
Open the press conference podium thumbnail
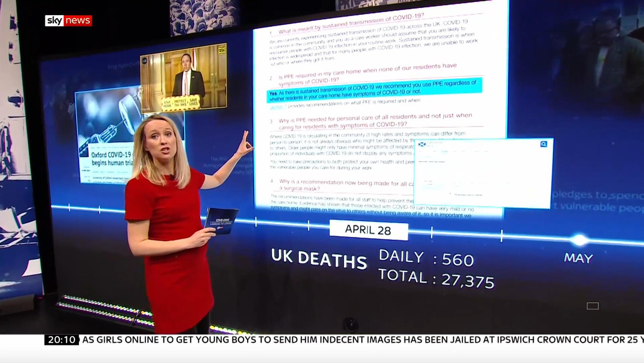click(x=183, y=78)
